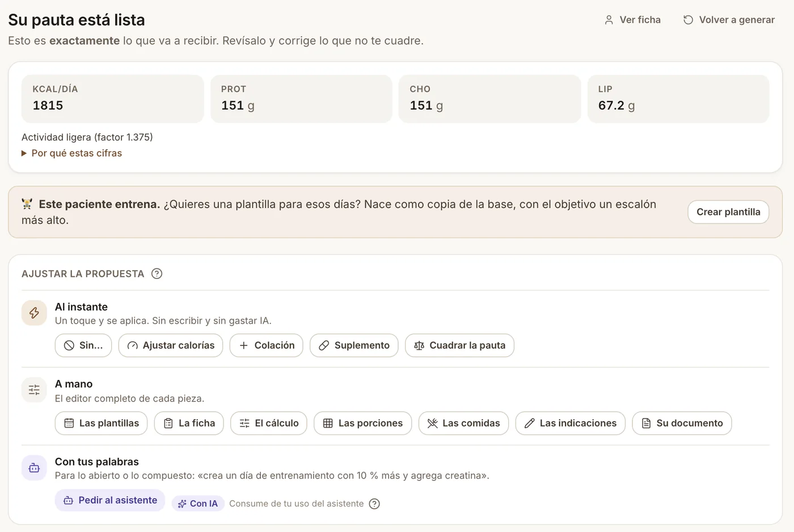Click the robot icon beside Con tus palabras
This screenshot has height=532, width=794.
pyautogui.click(x=34, y=468)
